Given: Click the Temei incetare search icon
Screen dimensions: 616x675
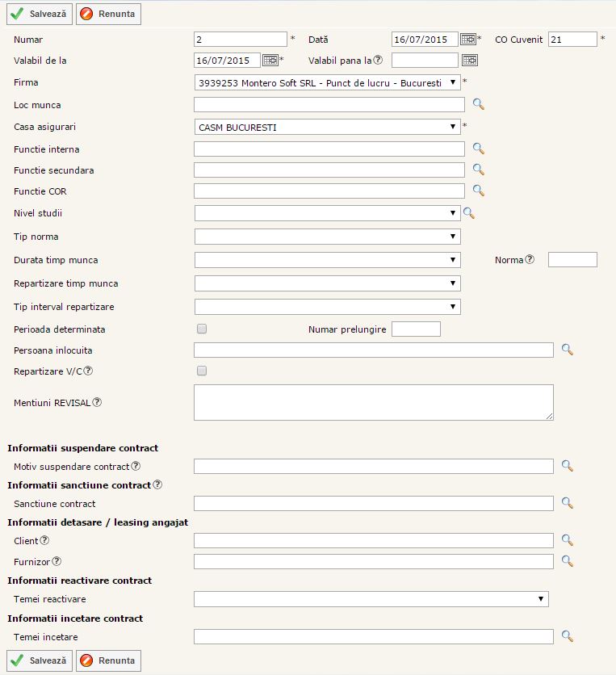Looking at the screenshot, I should click(x=567, y=636).
